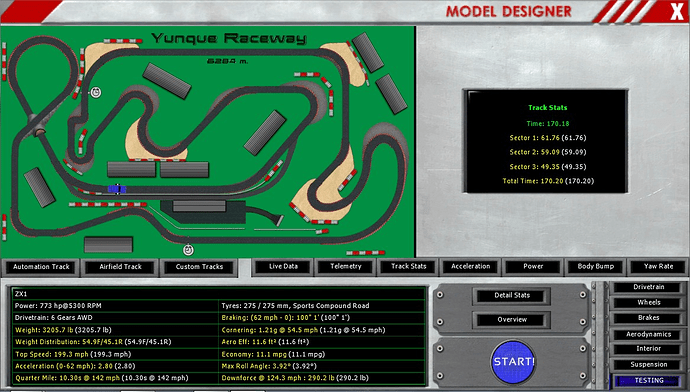The width and height of the screenshot is (690, 392).
Task: View the Acceleration graph tab
Action: point(470,266)
